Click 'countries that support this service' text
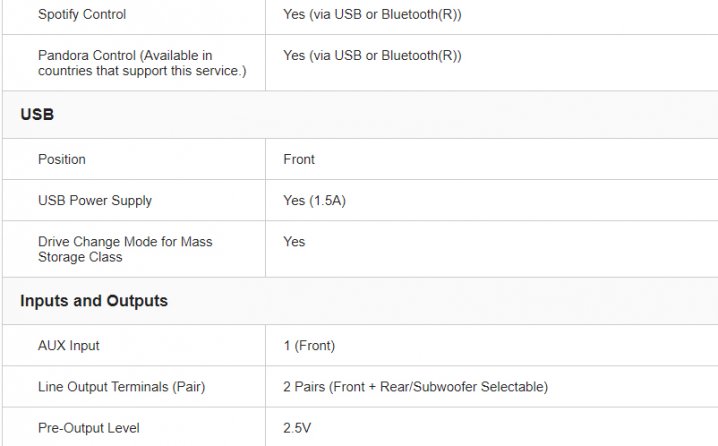This screenshot has width=718, height=446. pyautogui.click(x=142, y=71)
